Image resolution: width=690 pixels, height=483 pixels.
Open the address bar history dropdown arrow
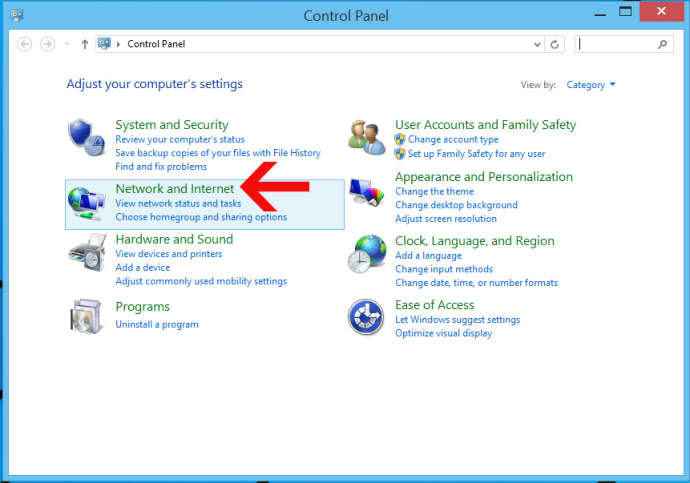(x=537, y=44)
